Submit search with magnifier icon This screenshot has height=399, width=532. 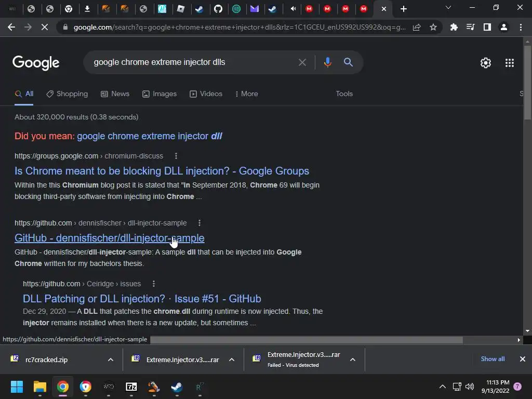(349, 62)
